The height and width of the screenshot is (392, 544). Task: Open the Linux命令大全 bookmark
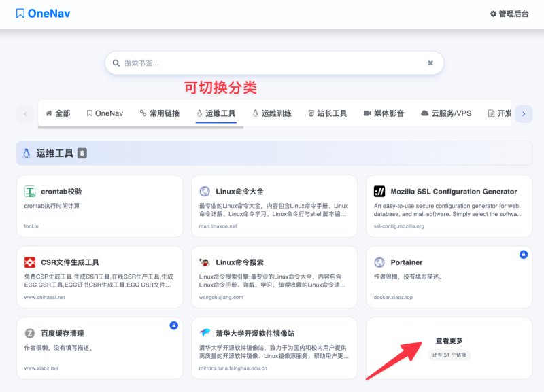(x=275, y=207)
